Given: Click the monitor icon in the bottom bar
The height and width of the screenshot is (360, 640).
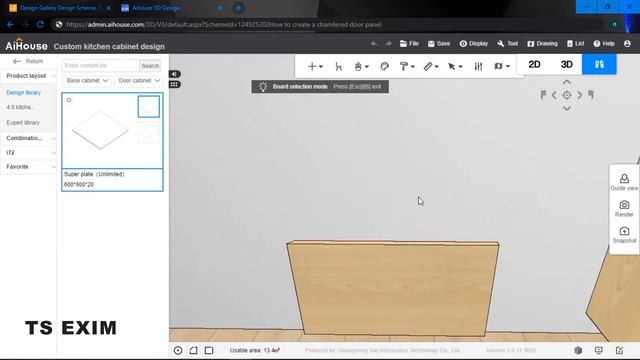Looking at the screenshot, I should pyautogui.click(x=599, y=350).
